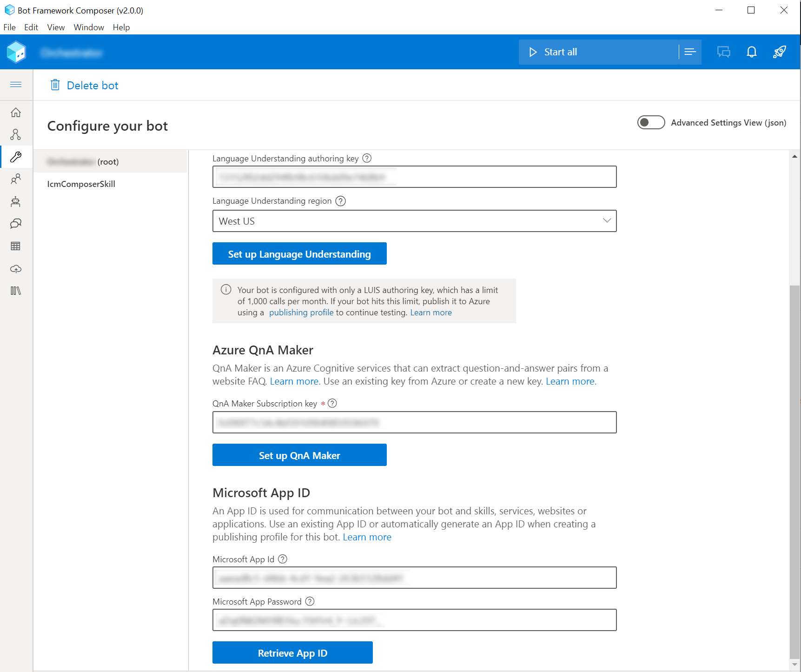The height and width of the screenshot is (672, 801).
Task: Open the Publish view cloud icon
Action: coord(16,268)
